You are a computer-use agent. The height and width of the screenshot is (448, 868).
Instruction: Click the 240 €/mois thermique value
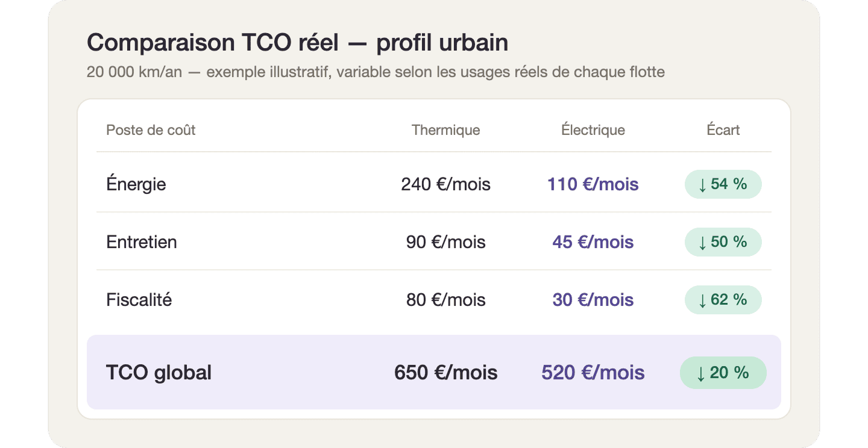click(x=445, y=184)
